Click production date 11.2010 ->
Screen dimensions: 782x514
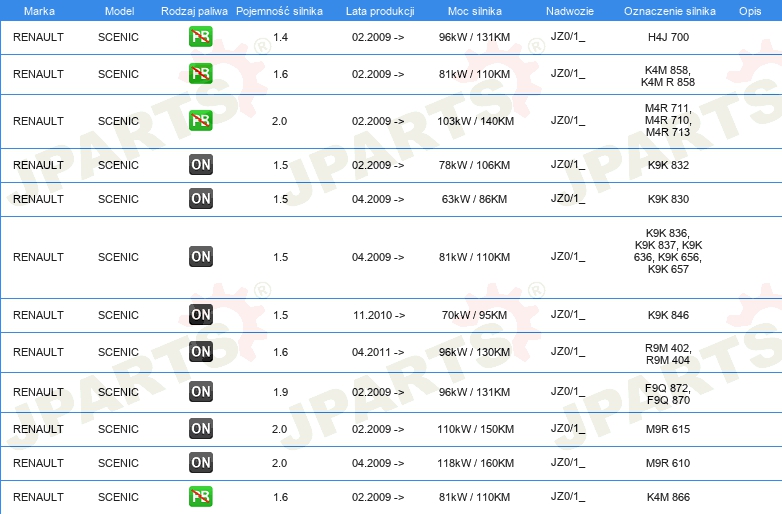[x=379, y=315]
